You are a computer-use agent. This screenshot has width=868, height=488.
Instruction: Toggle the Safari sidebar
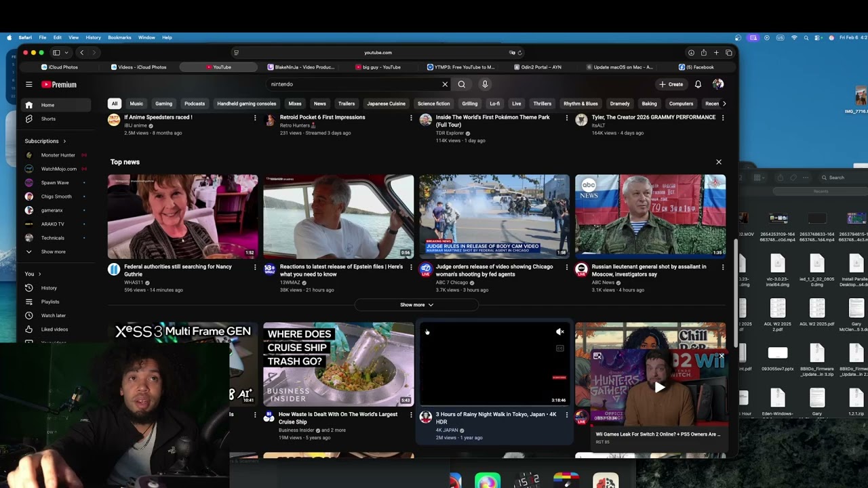(x=56, y=52)
